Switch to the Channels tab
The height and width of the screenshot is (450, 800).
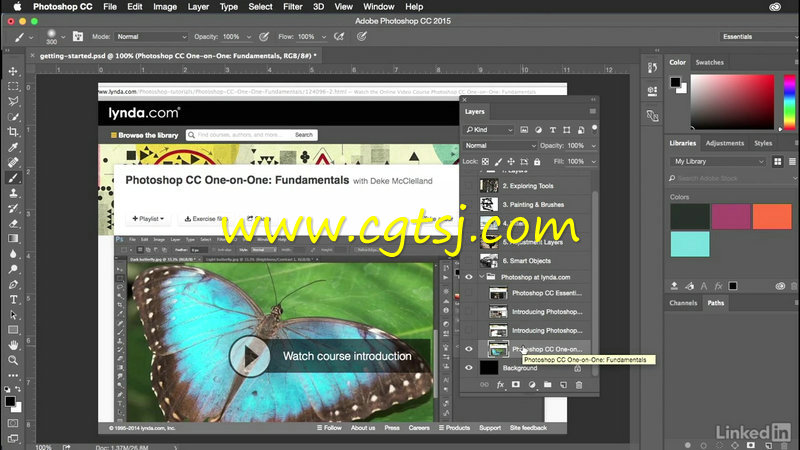[683, 303]
